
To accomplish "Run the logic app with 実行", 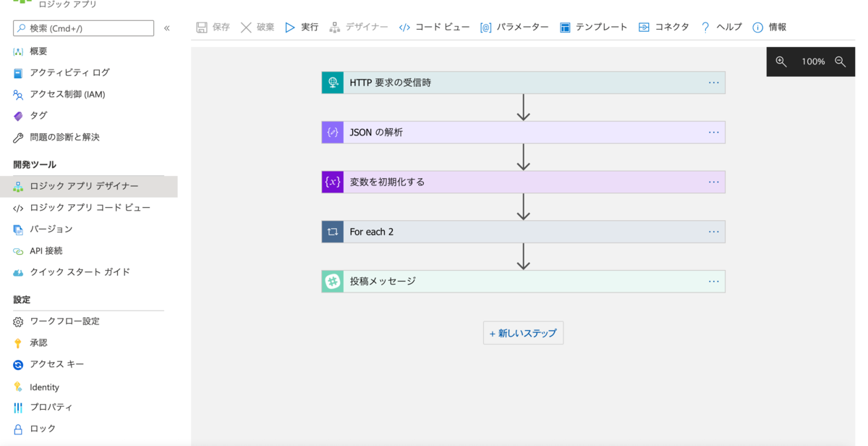I will 302,27.
